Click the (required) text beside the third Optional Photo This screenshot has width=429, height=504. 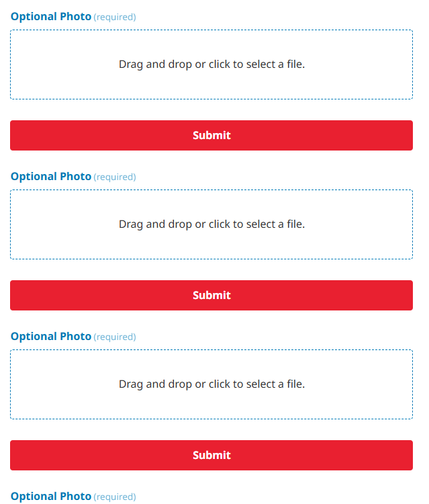[x=115, y=337]
